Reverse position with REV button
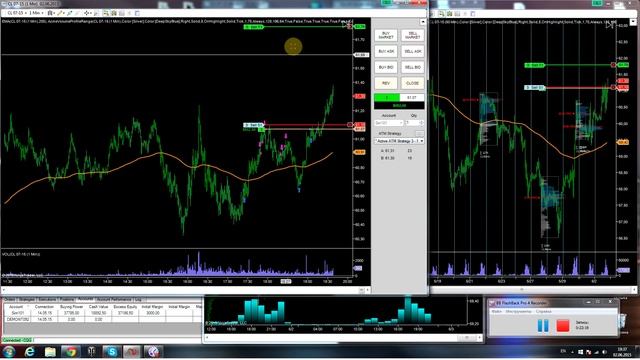Viewport: 640px width, 360px height. point(386,83)
